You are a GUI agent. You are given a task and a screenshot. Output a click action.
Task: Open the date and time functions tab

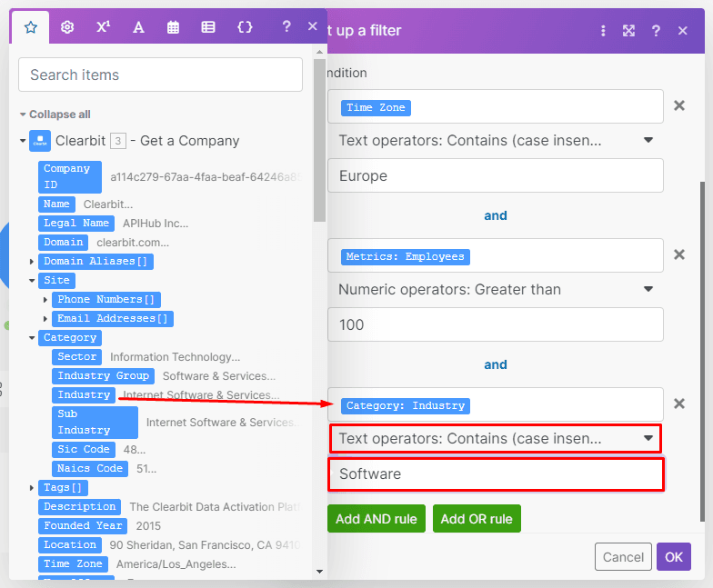pos(173,27)
